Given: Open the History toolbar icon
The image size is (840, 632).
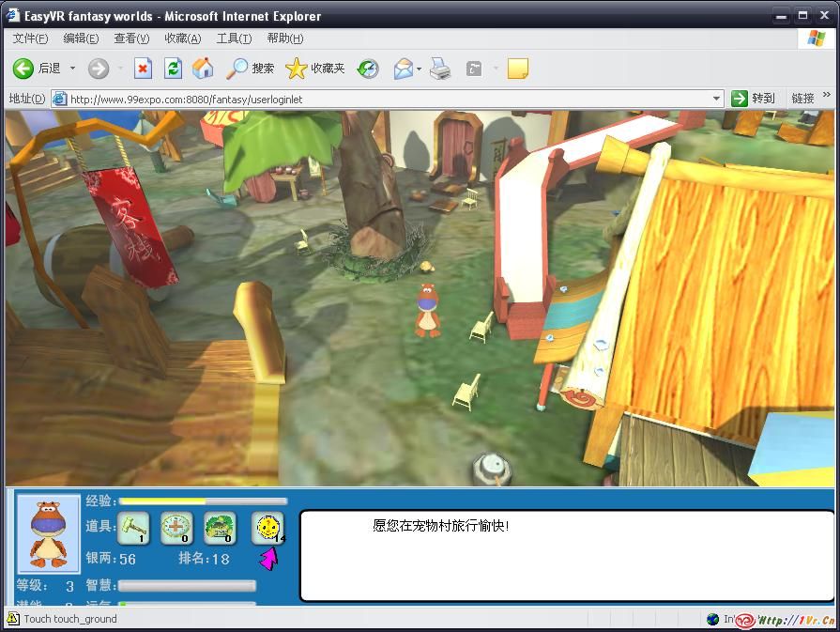Looking at the screenshot, I should tap(368, 69).
